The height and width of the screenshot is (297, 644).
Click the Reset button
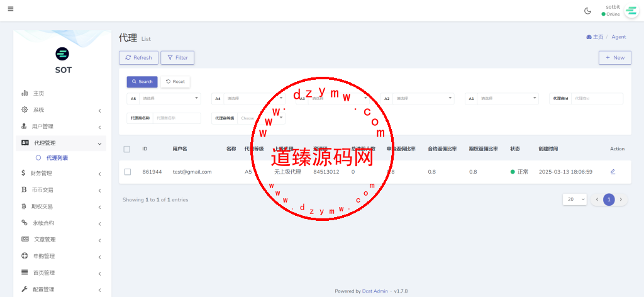pyautogui.click(x=175, y=82)
